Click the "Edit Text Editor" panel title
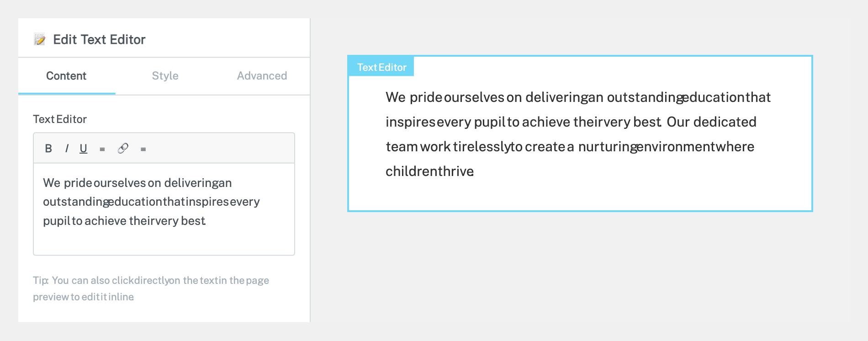 [x=99, y=39]
